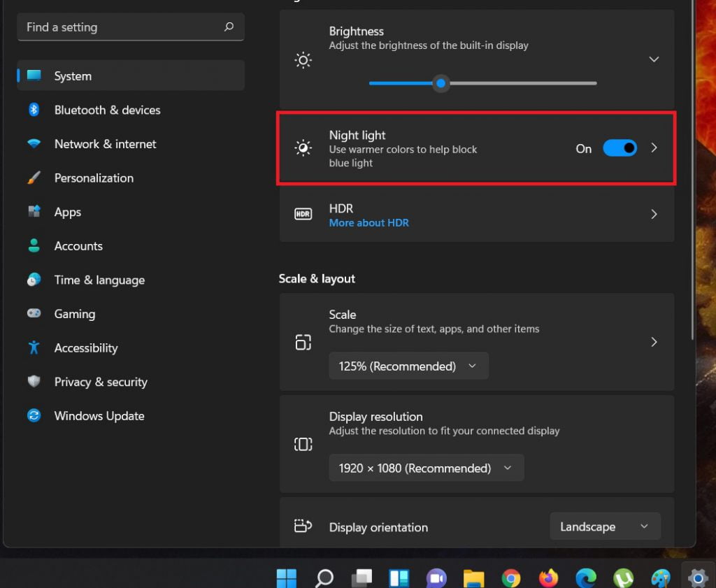
Task: Open the Widgets panel from taskbar
Action: 399,578
